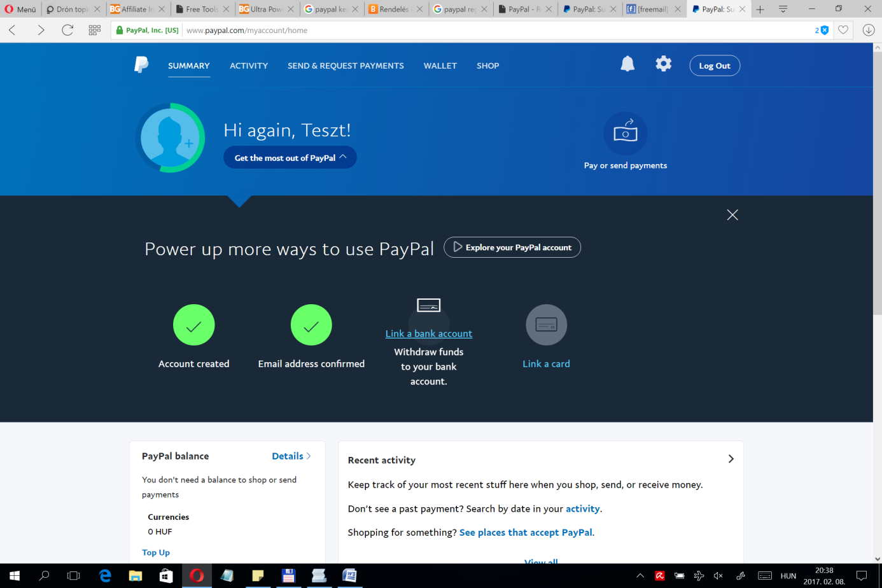Click Explore your PayPal account
Image resolution: width=882 pixels, height=588 pixels.
coord(512,248)
